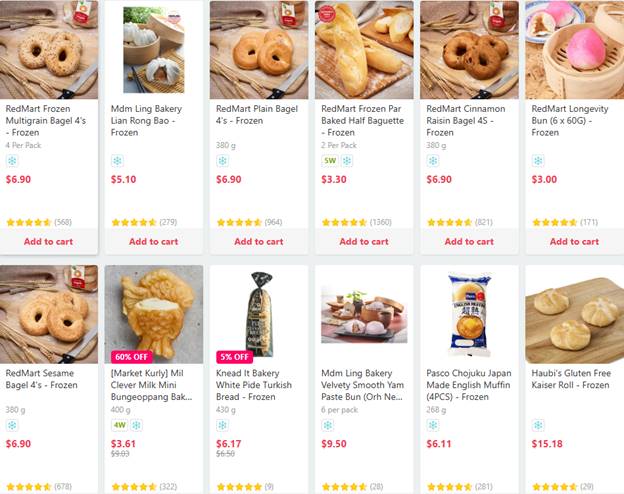Click snowflake icon under Pasco English Muffin

tap(433, 425)
